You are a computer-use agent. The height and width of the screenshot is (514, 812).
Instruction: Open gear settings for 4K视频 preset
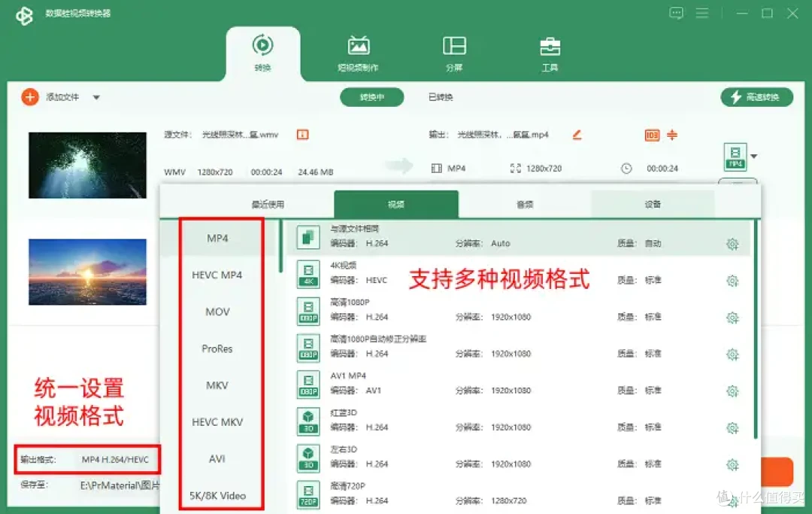(732, 281)
